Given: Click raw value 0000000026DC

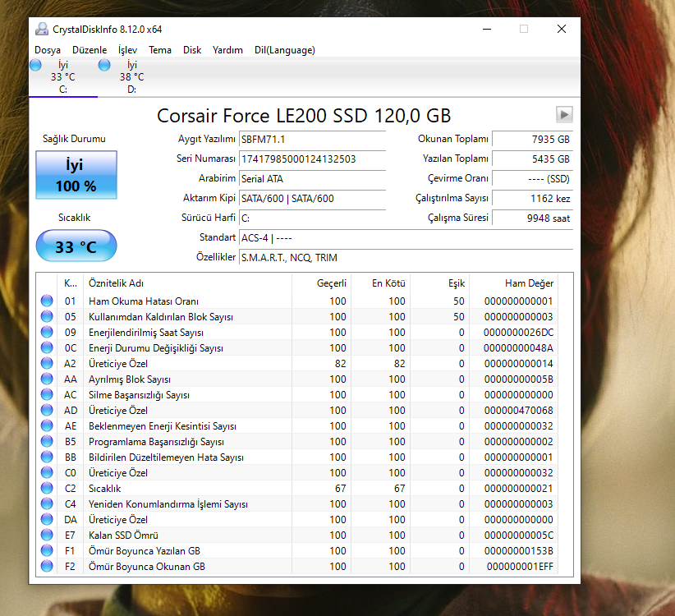Looking at the screenshot, I should (518, 333).
